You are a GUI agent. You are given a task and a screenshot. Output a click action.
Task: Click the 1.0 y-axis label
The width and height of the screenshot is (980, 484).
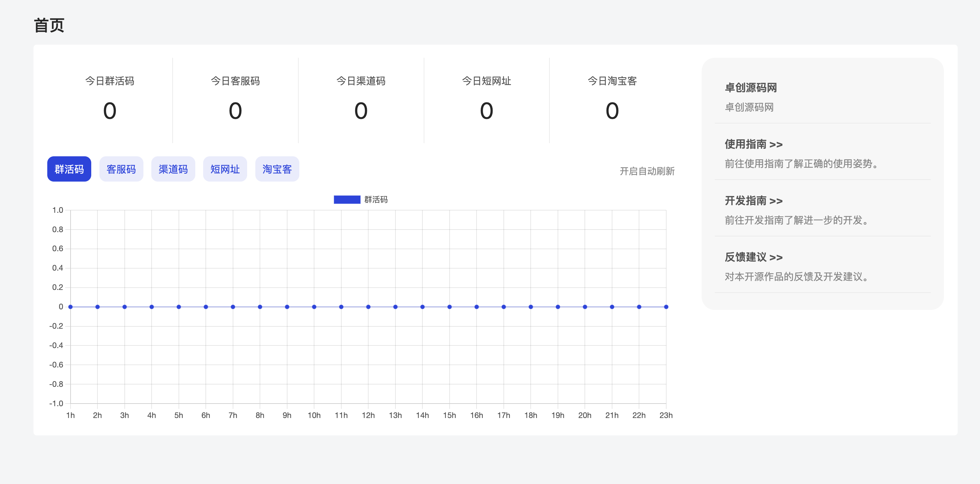[58, 210]
